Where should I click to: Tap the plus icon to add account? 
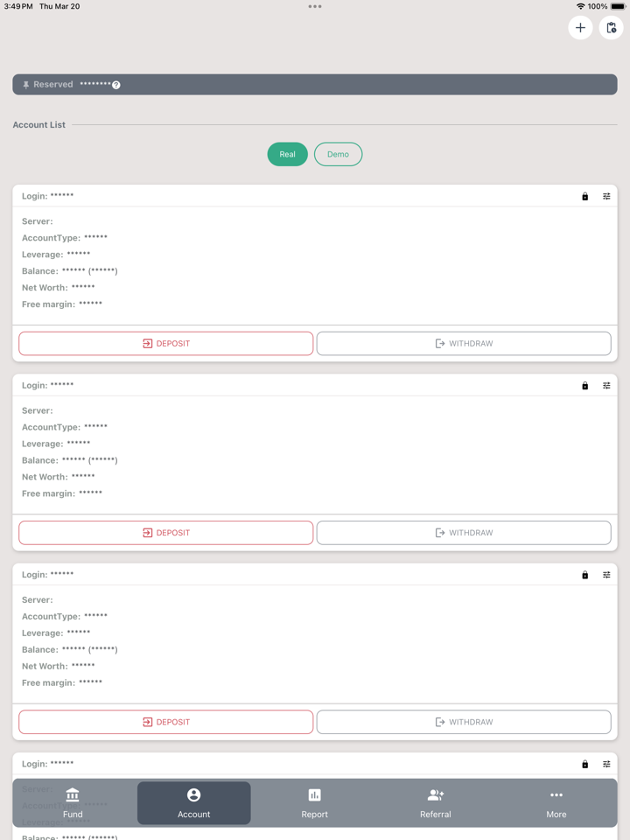580,28
